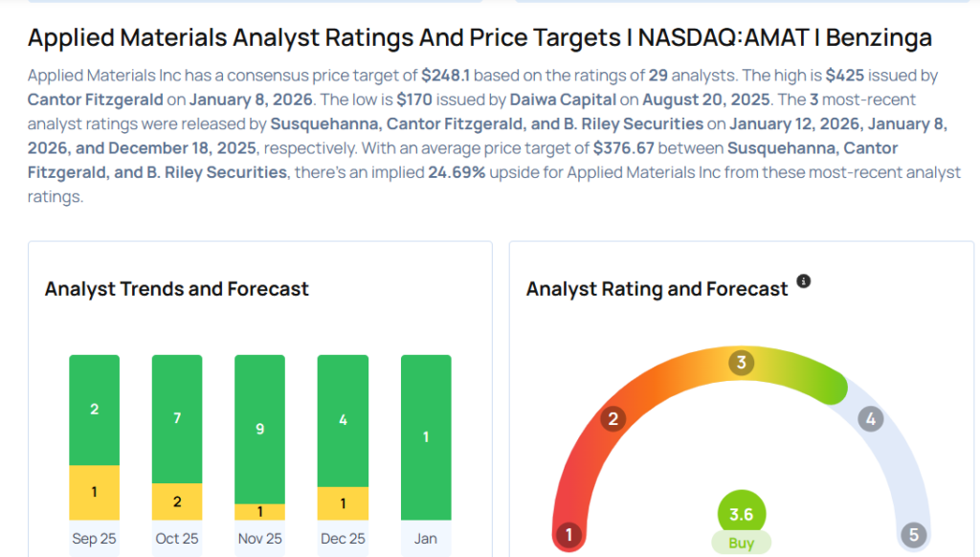Click the yellow Oct 25 bar segment showing 2
This screenshot has width=980, height=557.
(177, 501)
